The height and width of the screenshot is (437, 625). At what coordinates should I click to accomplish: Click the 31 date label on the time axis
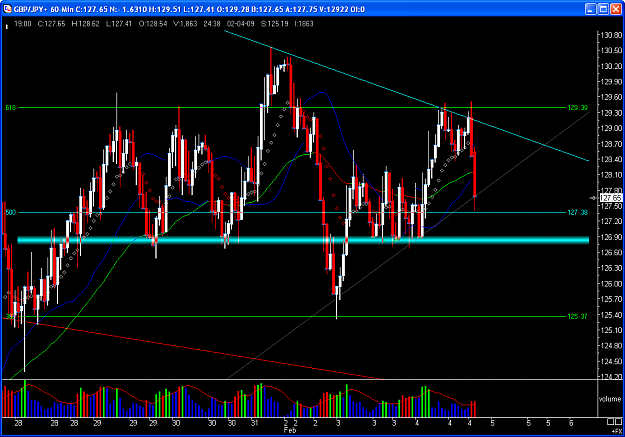point(254,423)
